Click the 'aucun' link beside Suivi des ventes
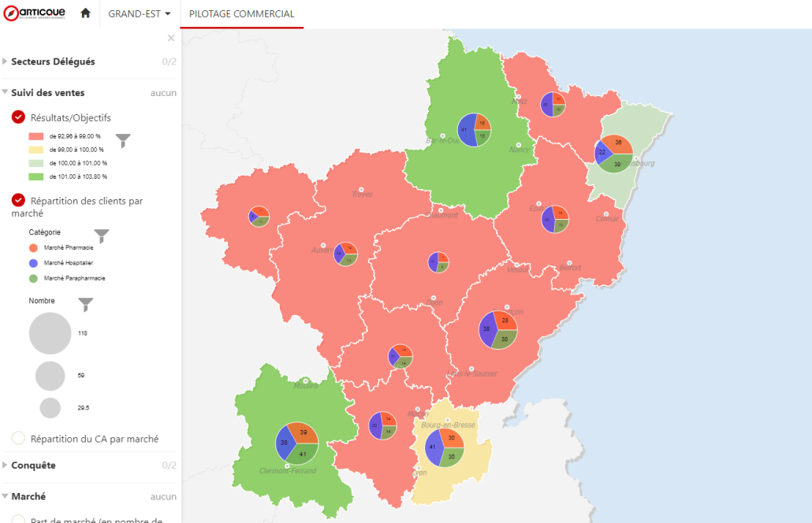This screenshot has height=523, width=812. (x=163, y=93)
